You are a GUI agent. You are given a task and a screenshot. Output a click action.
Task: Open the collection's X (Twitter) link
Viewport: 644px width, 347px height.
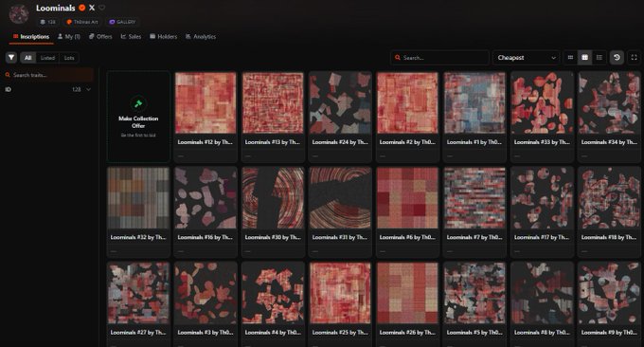click(92, 8)
